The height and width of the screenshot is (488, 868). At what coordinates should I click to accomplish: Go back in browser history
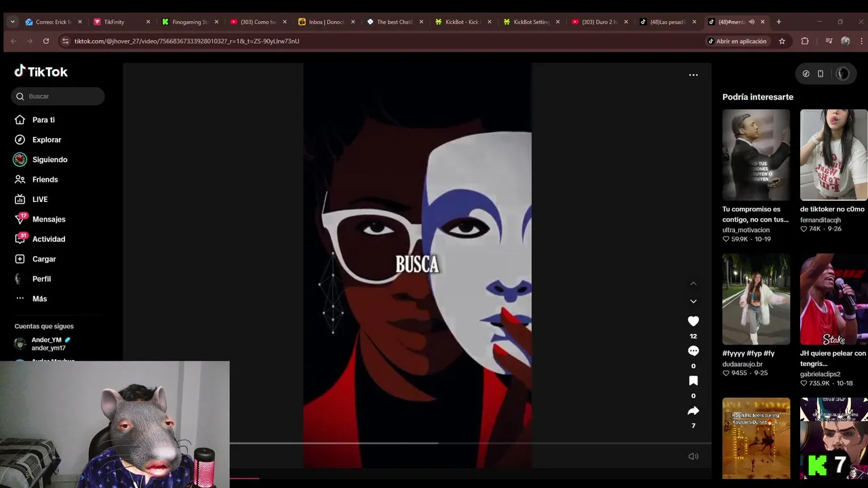13,41
